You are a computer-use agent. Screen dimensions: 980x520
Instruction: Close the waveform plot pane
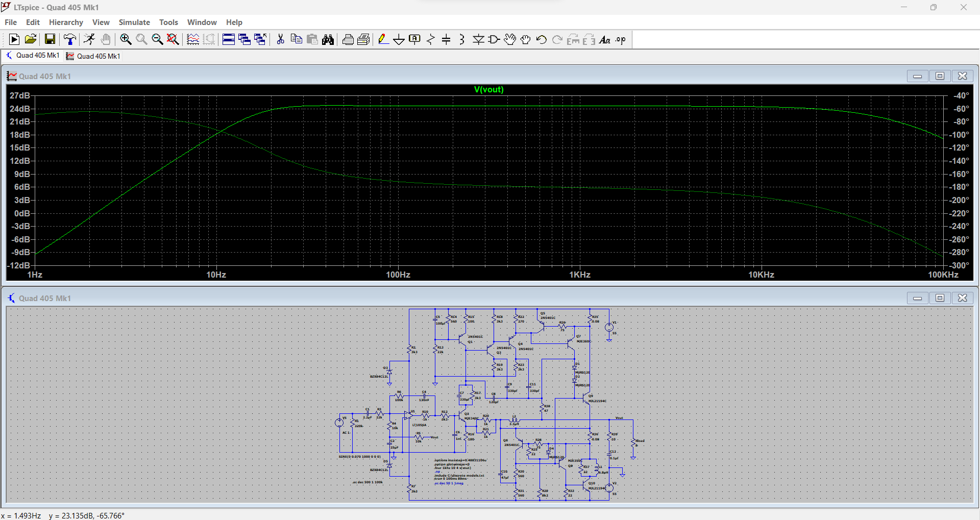tap(962, 76)
